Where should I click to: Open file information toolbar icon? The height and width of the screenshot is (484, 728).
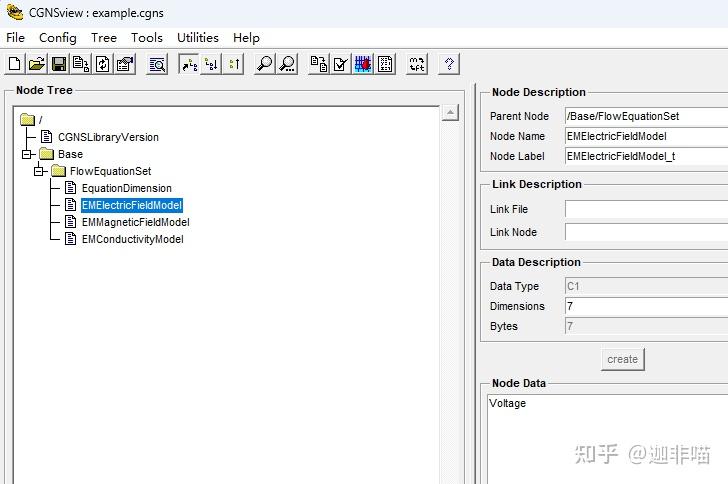point(125,64)
